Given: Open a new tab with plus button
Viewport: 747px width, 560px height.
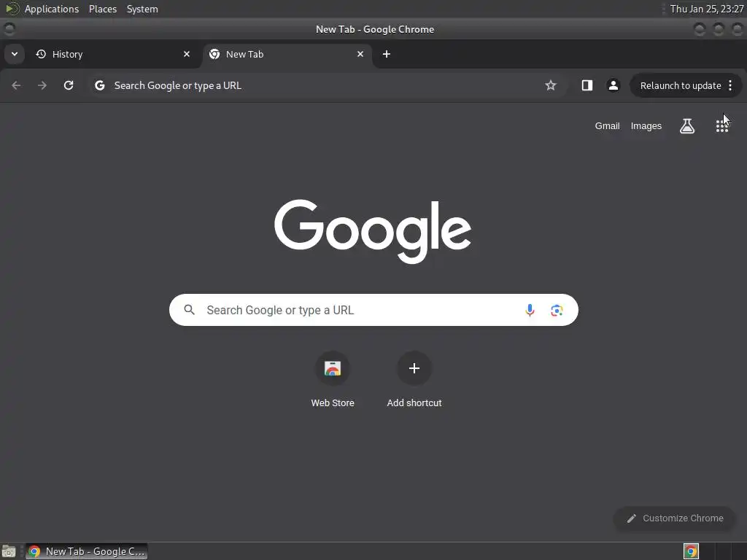Looking at the screenshot, I should (x=387, y=54).
